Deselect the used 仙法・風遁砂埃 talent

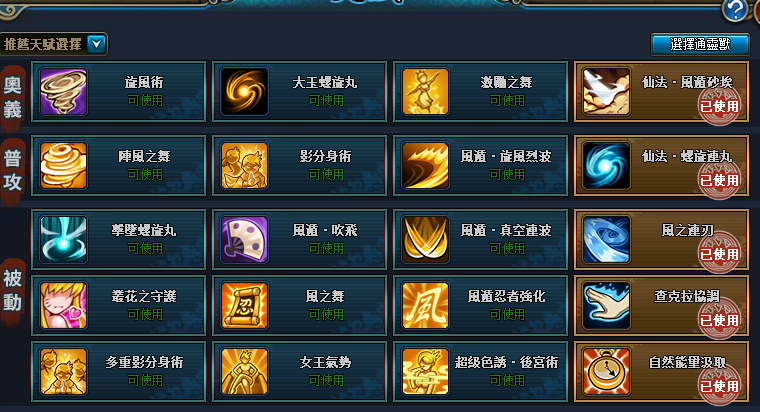click(662, 91)
